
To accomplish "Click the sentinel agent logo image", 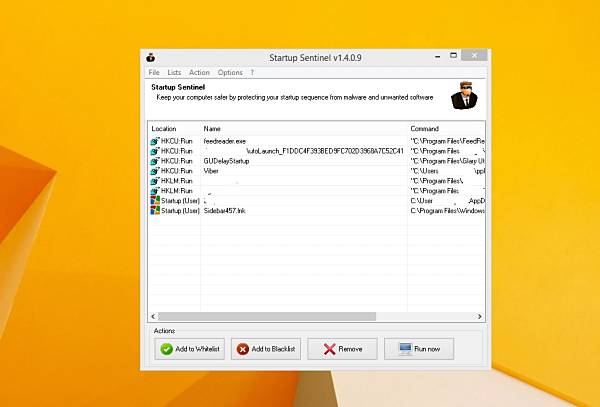I will tap(464, 96).
